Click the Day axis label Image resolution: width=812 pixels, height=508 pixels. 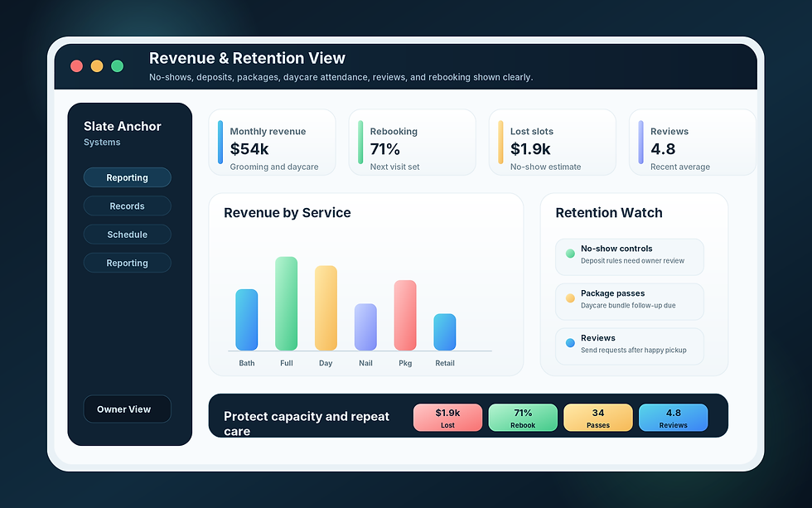pos(326,363)
